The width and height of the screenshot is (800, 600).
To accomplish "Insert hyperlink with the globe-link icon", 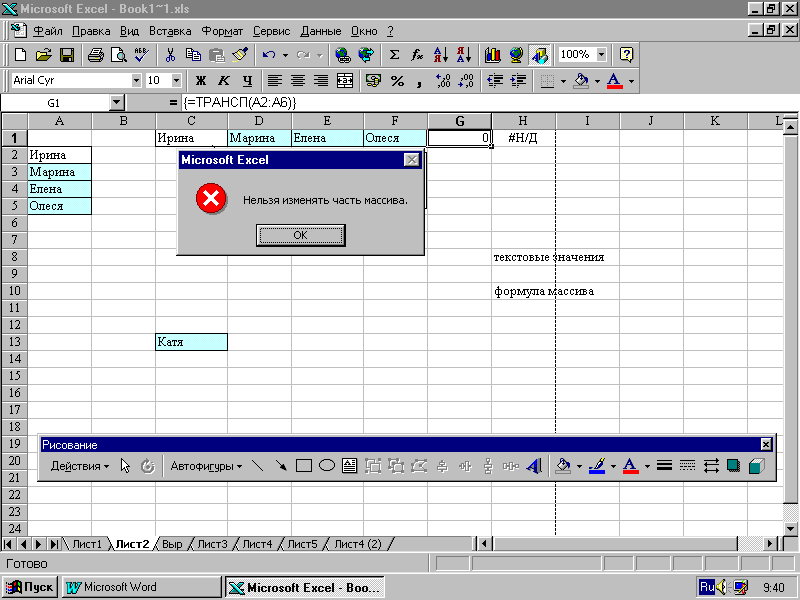I will 342,55.
